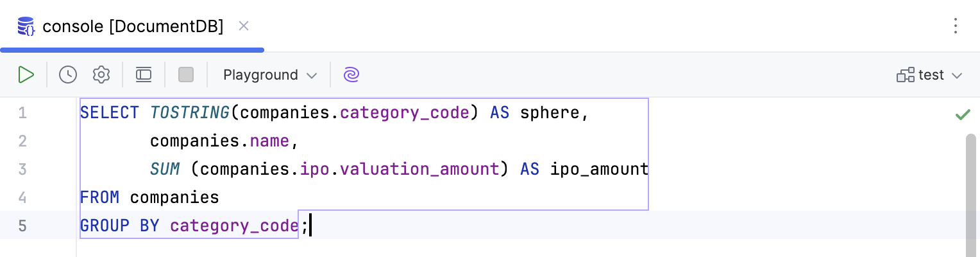This screenshot has width=980, height=257.
Task: Click line number 3 in the gutter
Action: [22, 170]
